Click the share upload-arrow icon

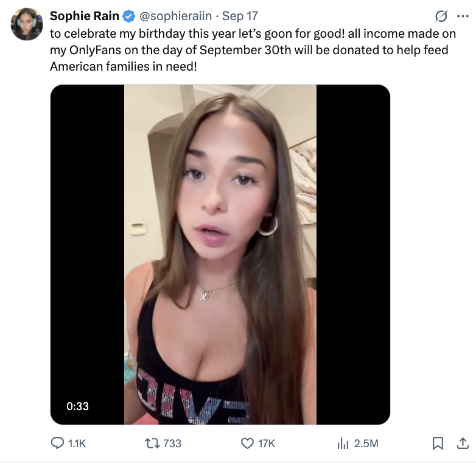click(x=462, y=444)
